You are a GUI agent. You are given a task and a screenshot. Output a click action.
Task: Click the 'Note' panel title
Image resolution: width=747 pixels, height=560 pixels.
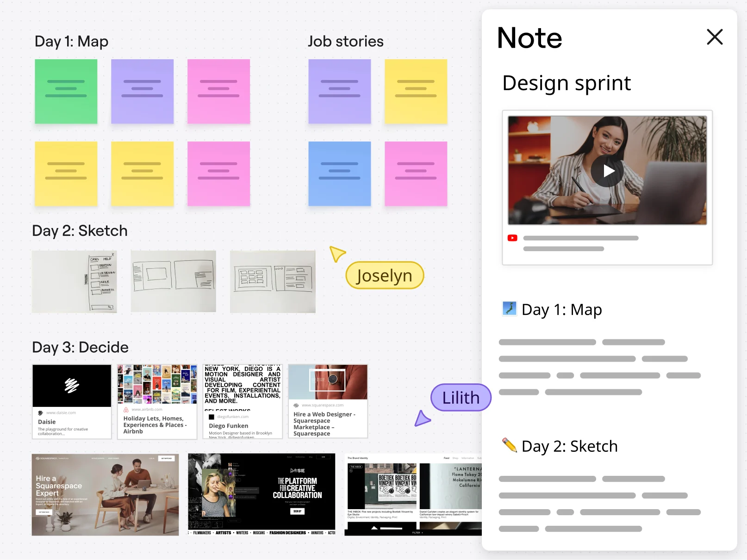[x=529, y=38]
